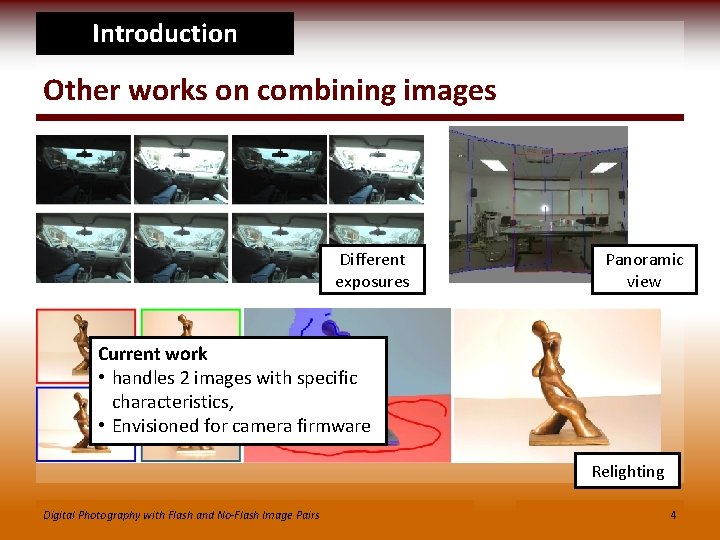This screenshot has width=720, height=540.
Task: Select the fourth top-row car exposure, bright
Action: click(x=377, y=169)
